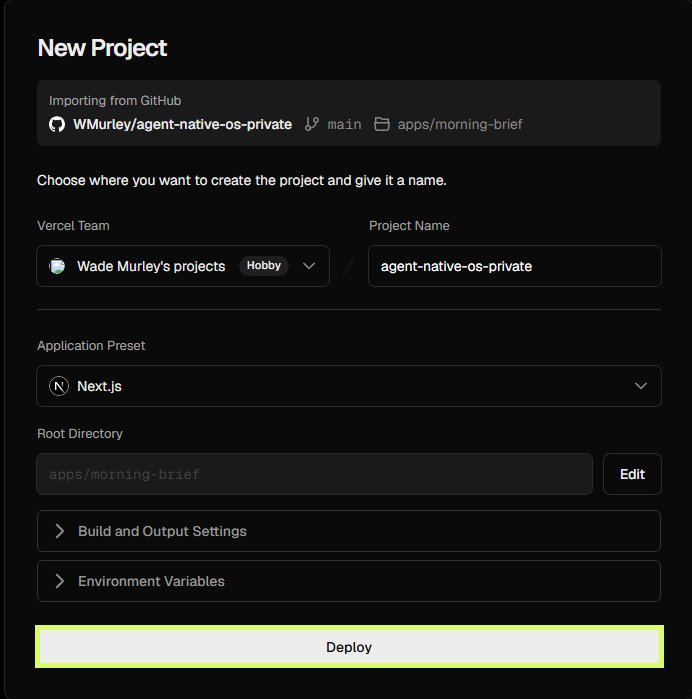Viewport: 692px width, 699px height.
Task: Expand the Environment Variables section
Action: click(349, 581)
